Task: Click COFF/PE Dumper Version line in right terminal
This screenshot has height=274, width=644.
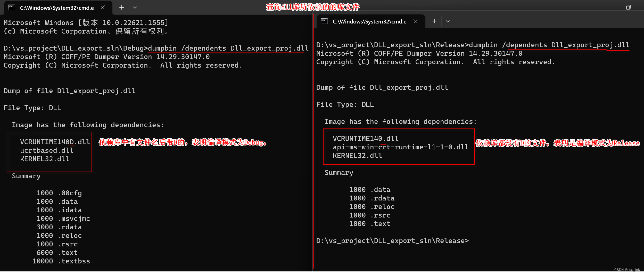Action: click(x=419, y=53)
